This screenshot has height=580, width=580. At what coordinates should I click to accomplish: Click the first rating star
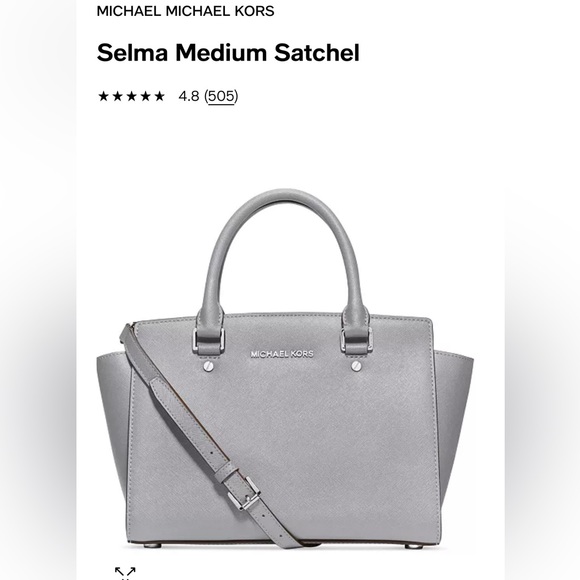[x=103, y=96]
